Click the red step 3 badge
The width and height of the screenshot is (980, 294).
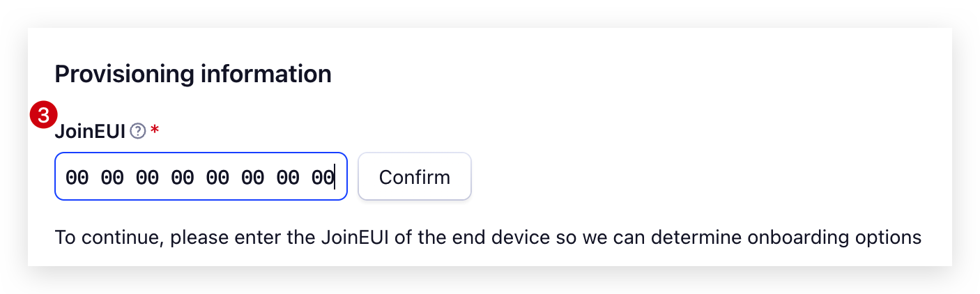tap(44, 114)
